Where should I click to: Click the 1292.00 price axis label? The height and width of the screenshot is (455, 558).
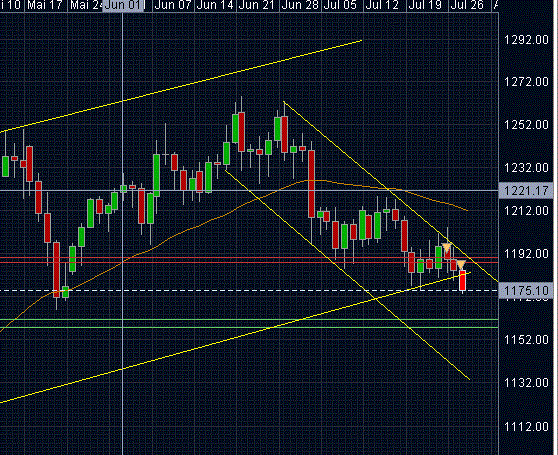pos(526,39)
